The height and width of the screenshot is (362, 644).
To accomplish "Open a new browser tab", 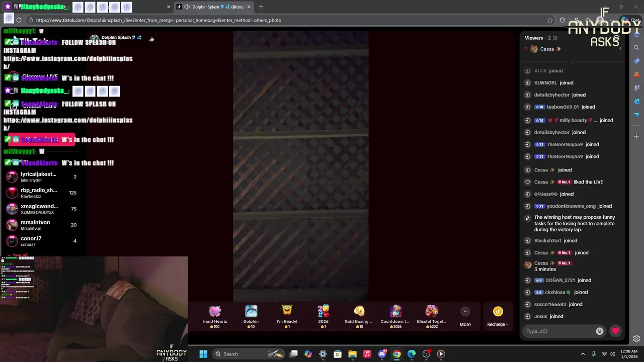I will [x=261, y=7].
